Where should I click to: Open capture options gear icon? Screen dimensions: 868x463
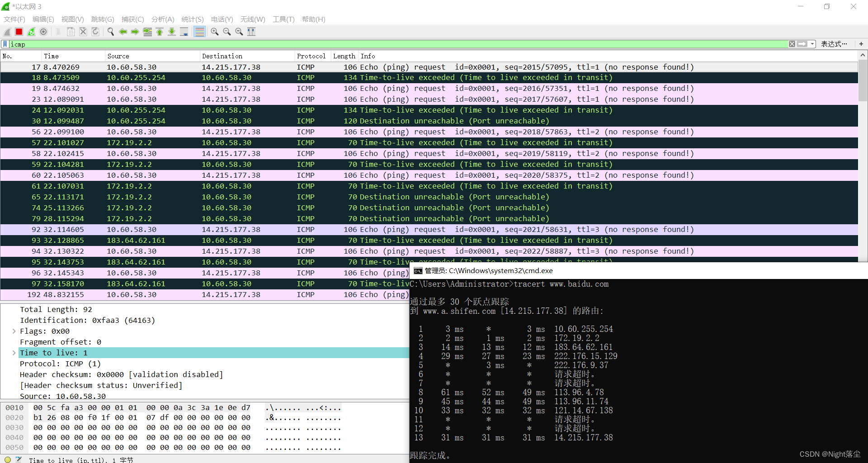coord(43,32)
